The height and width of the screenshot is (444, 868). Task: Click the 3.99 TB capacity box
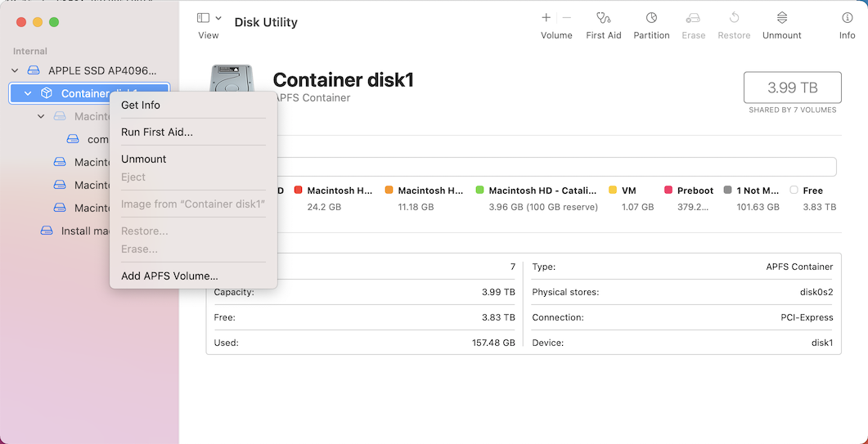(x=792, y=87)
